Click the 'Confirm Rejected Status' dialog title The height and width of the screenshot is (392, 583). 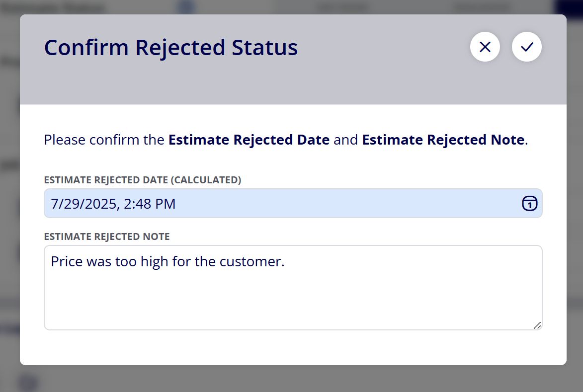click(x=171, y=48)
